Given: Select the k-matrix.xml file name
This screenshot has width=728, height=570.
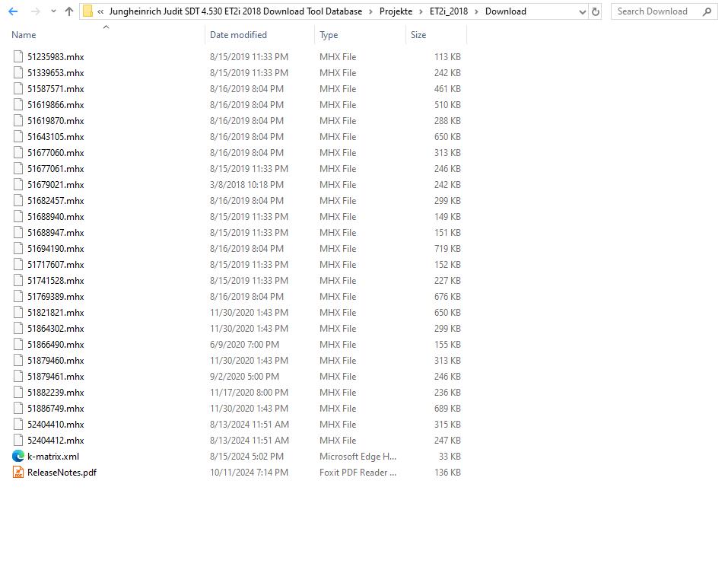Looking at the screenshot, I should pos(53,456).
